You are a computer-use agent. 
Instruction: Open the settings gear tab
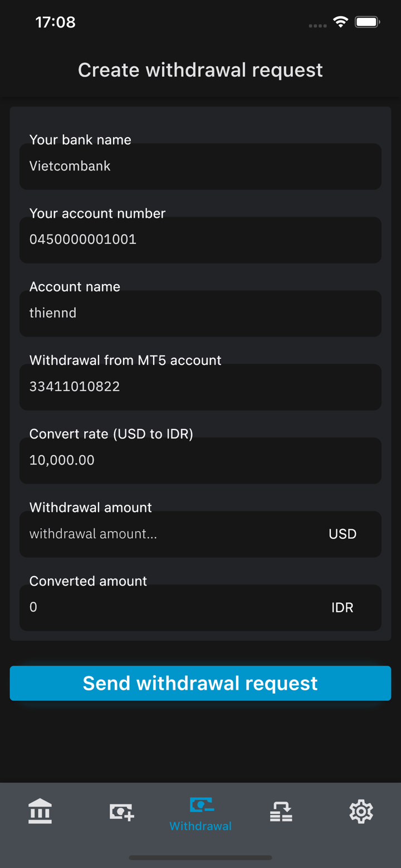pyautogui.click(x=361, y=812)
